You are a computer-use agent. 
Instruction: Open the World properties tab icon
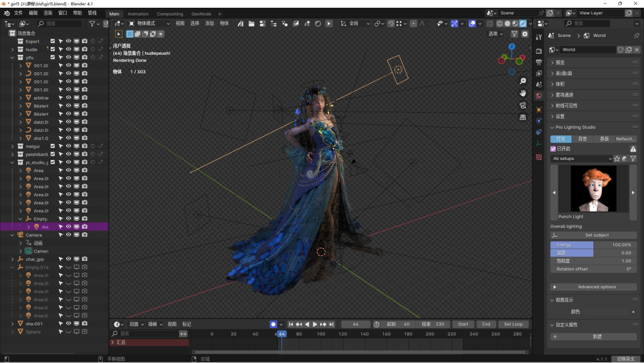(539, 96)
